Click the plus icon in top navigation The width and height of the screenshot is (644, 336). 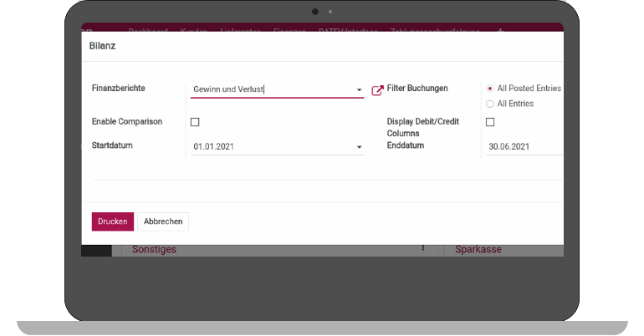501,32
